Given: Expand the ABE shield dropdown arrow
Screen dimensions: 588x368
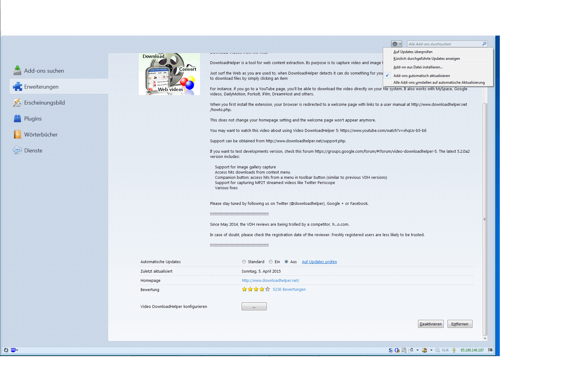Looking at the screenshot, I should (17, 350).
